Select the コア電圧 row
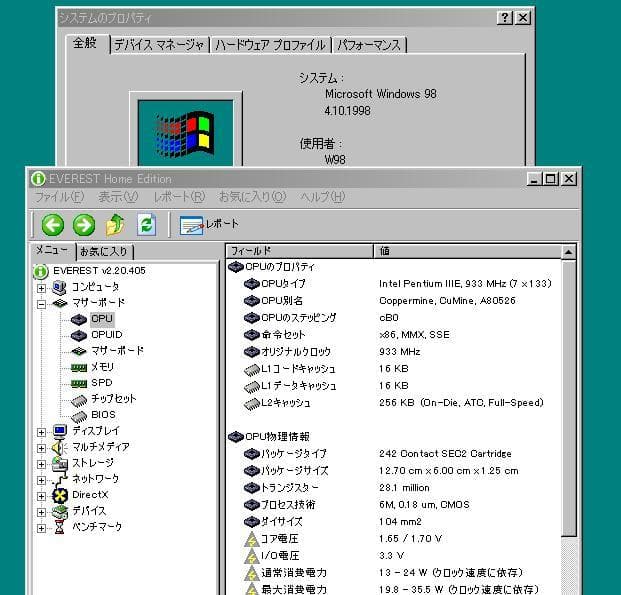This screenshot has height=595, width=621. [343, 539]
